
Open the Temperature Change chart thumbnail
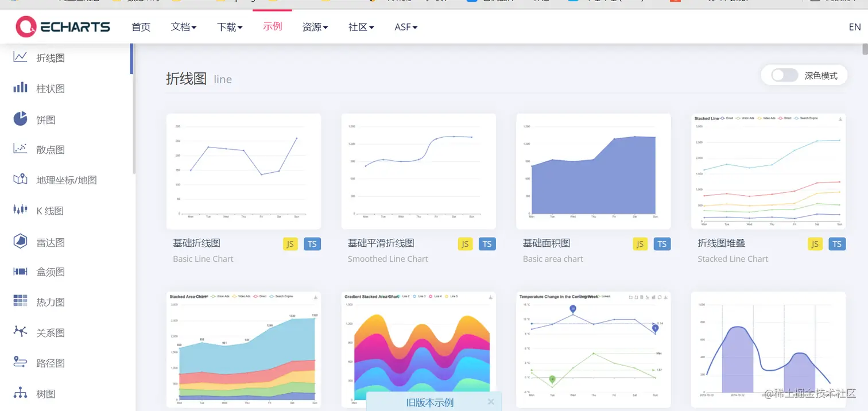594,350
